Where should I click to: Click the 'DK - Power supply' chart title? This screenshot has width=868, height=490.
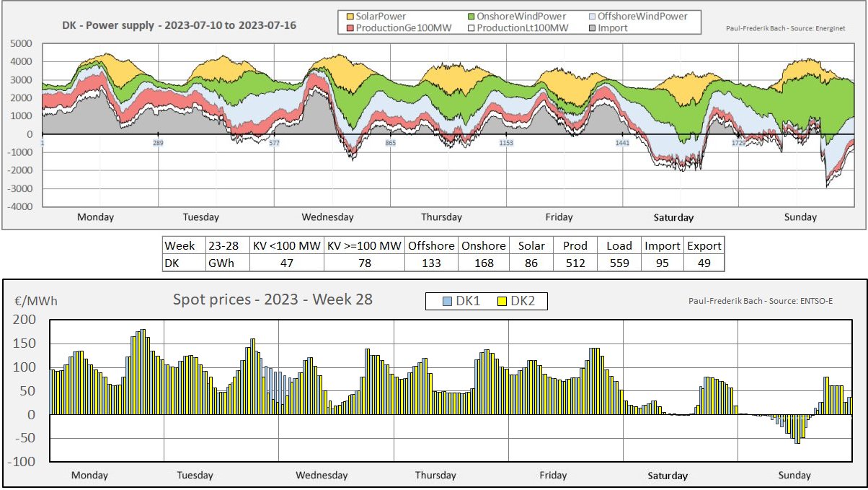click(178, 25)
